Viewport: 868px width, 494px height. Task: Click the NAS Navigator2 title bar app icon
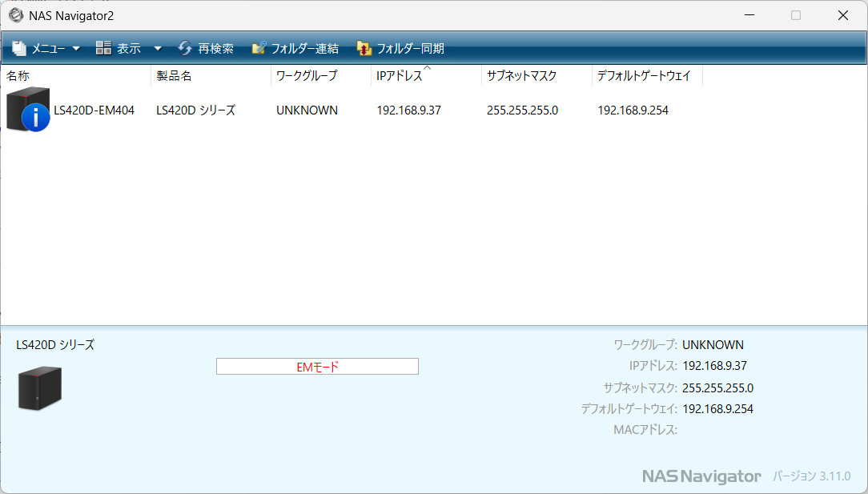coord(16,15)
